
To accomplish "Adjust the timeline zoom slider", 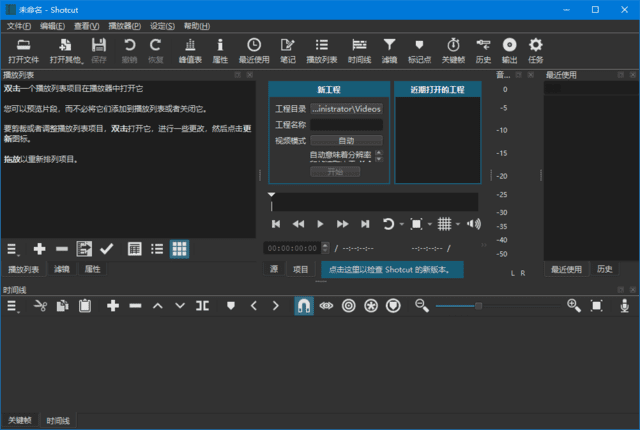I will pos(479,305).
